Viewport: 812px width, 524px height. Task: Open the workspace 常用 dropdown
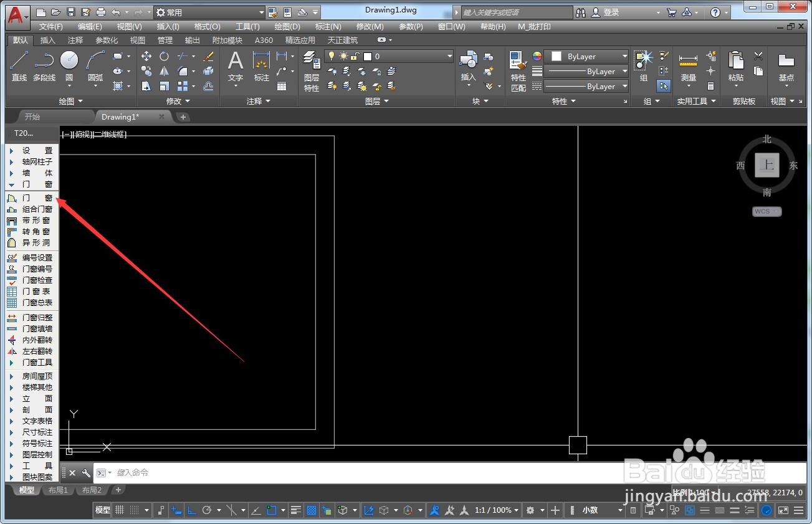click(x=209, y=12)
